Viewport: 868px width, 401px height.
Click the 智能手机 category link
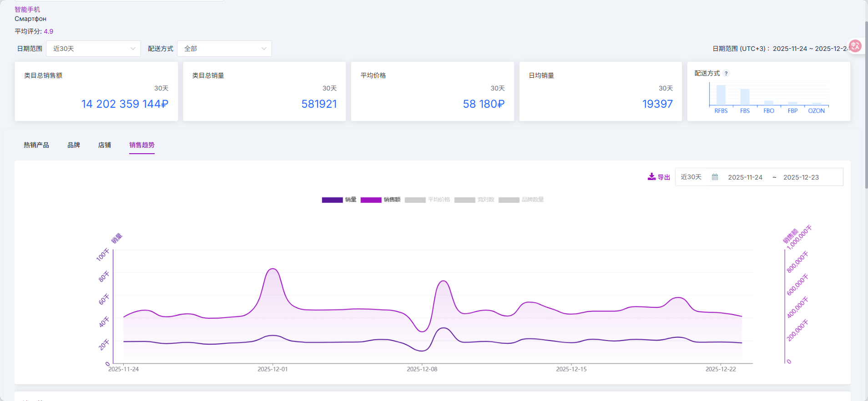point(27,10)
